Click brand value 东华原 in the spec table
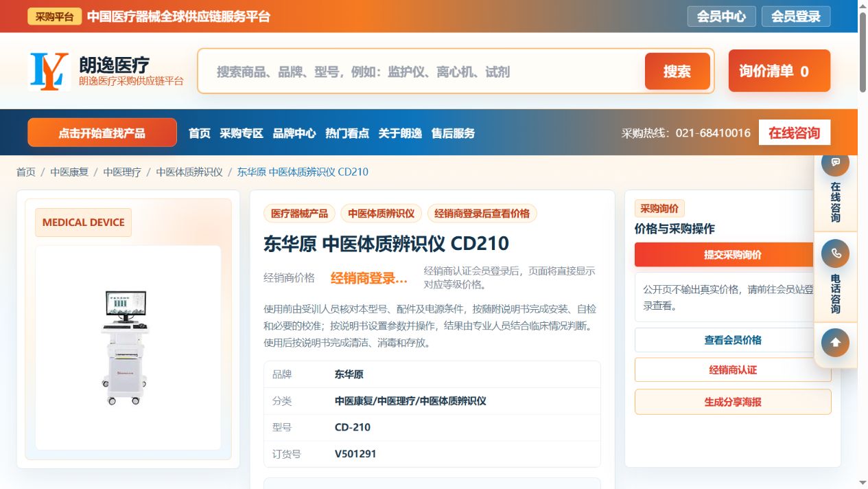868x489 pixels. tap(349, 374)
